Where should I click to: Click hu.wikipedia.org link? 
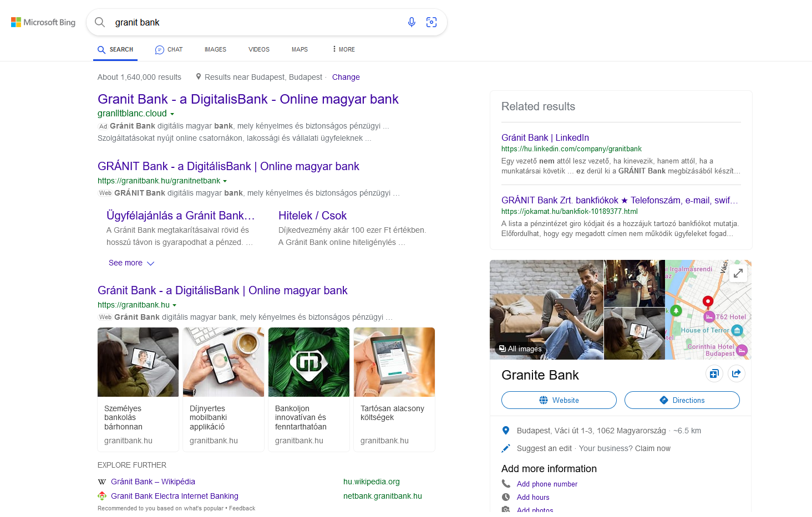click(x=372, y=482)
